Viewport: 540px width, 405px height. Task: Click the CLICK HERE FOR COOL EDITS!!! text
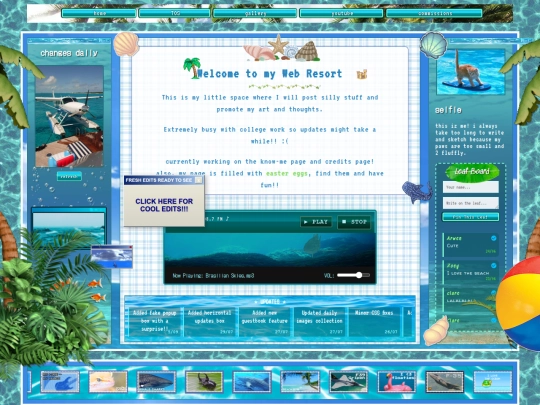click(164, 205)
